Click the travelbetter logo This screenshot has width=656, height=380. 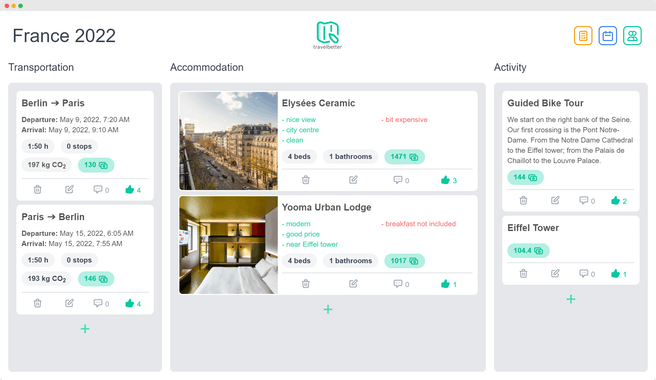(x=328, y=35)
